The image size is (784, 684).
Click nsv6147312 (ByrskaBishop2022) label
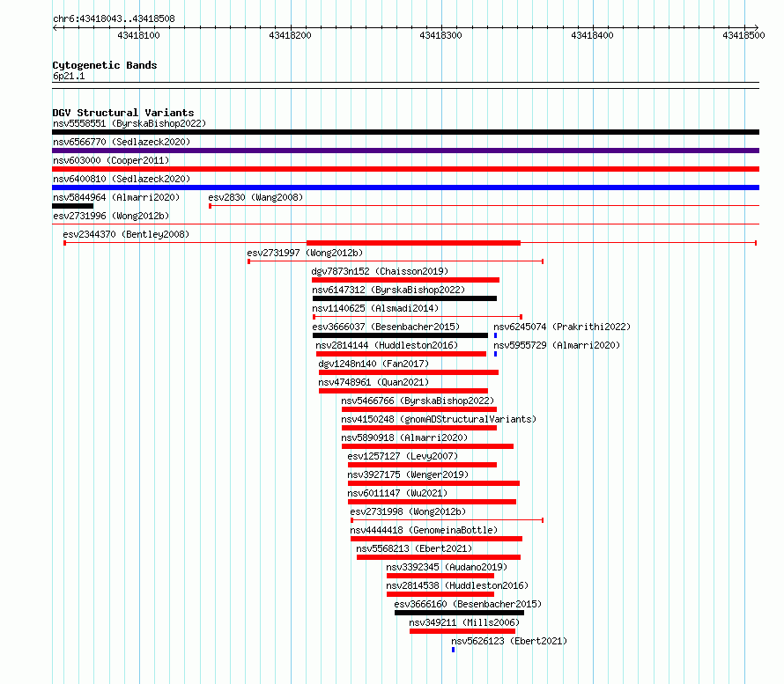pyautogui.click(x=388, y=290)
